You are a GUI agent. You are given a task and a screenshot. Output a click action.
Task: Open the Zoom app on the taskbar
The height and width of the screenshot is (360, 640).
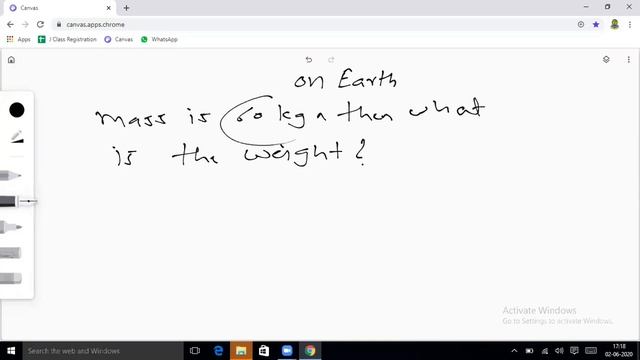click(287, 351)
